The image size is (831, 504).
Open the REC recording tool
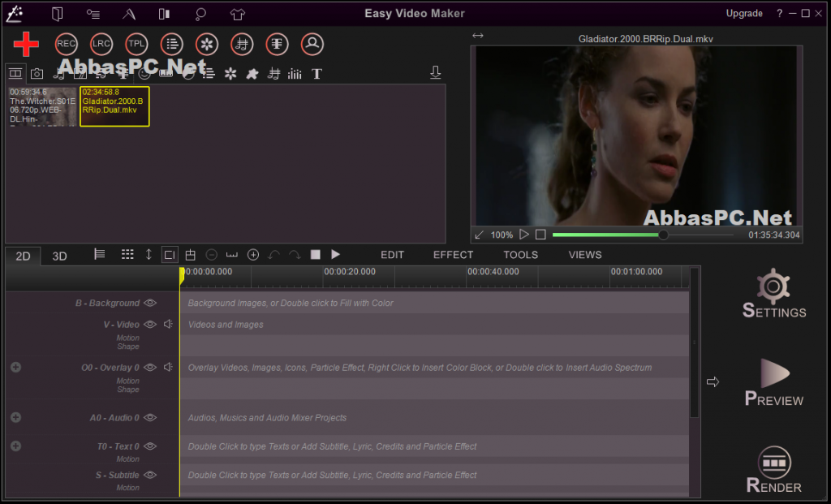tap(67, 44)
